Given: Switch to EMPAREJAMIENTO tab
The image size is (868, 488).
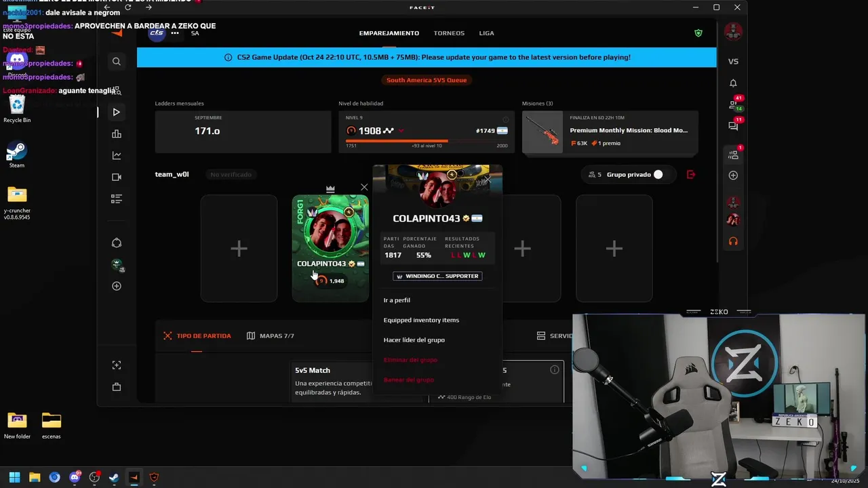Looking at the screenshot, I should (389, 33).
